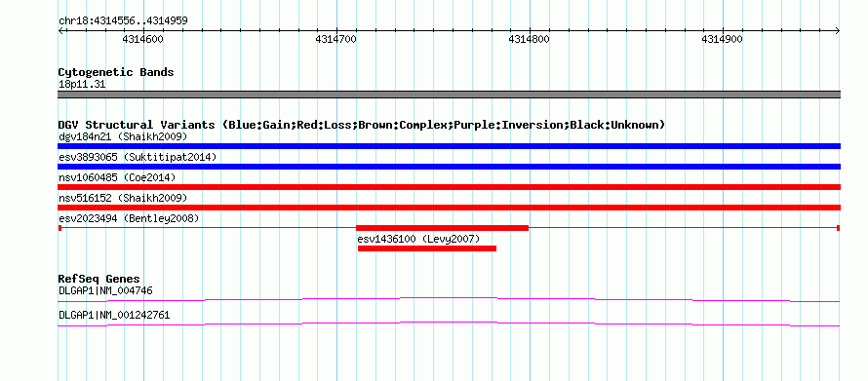Screen dimensions: 868x381
Task: Select the red esv1436100 loss bar
Action: (x=427, y=248)
